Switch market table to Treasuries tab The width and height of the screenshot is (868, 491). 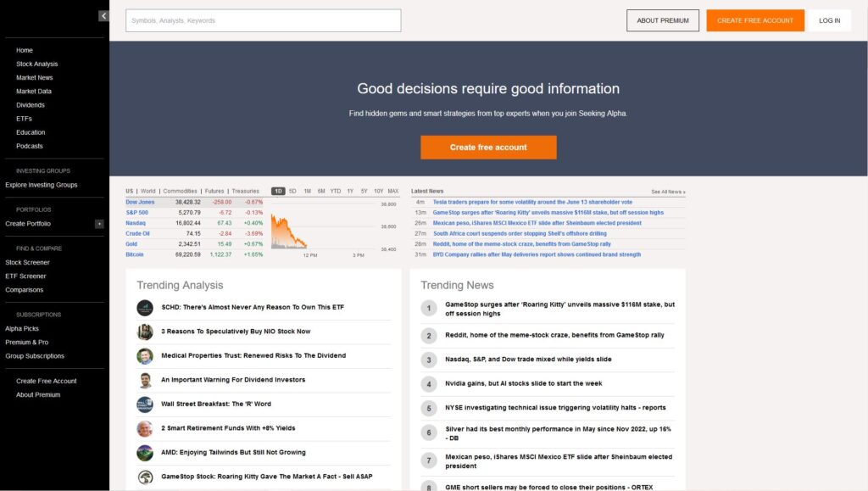coord(246,192)
